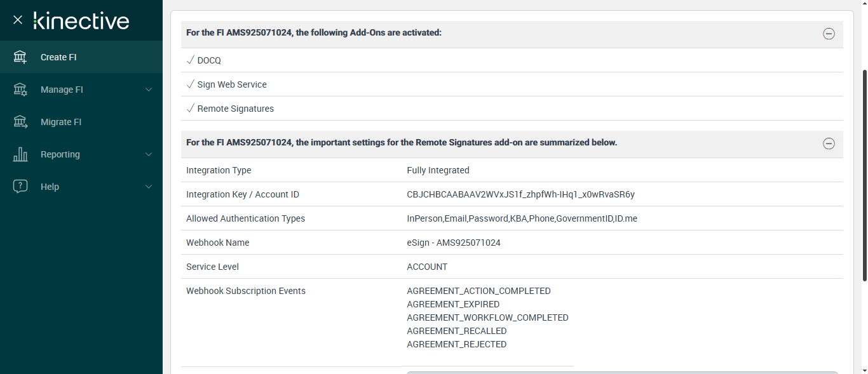Click the Help question bubble icon

coord(20,187)
